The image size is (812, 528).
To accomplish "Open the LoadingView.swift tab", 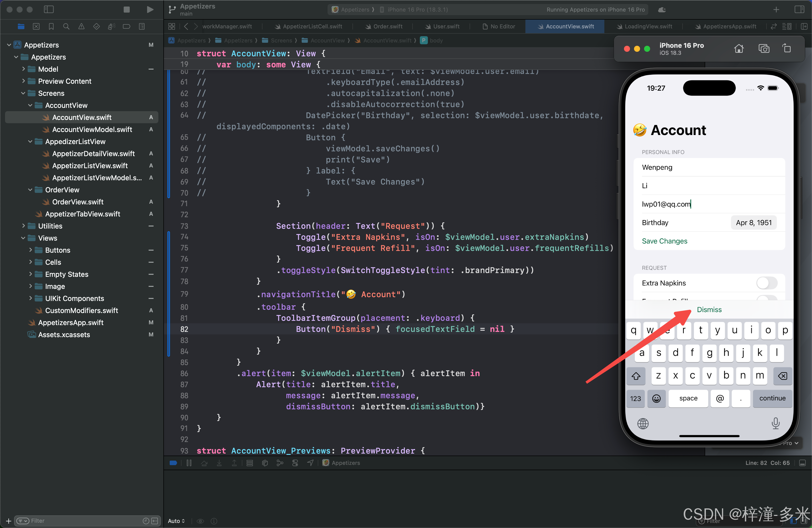I will tap(648, 26).
